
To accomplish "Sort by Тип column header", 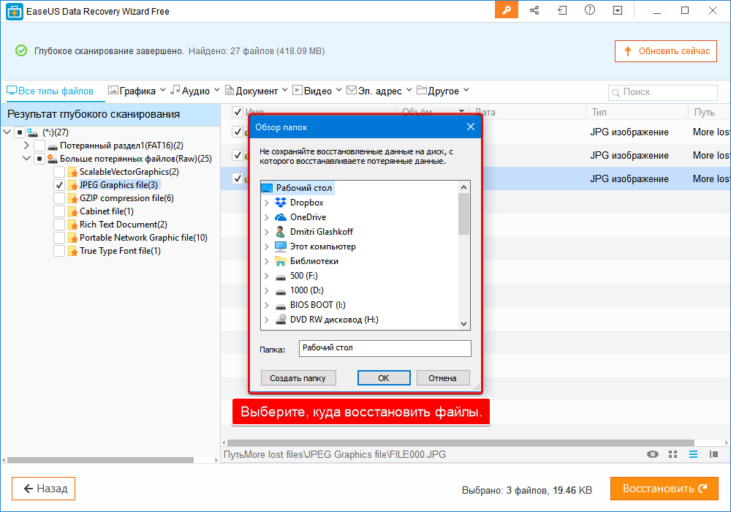I will [599, 112].
